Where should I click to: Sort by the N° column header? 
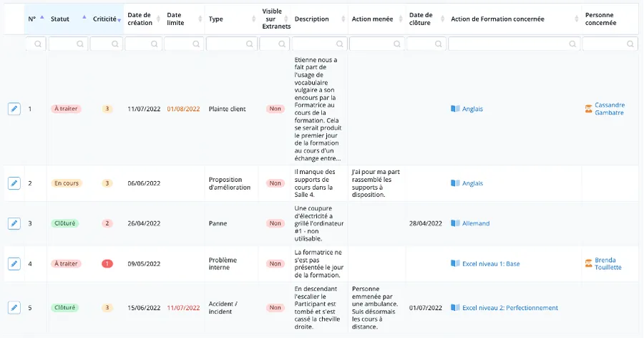pyautogui.click(x=33, y=19)
